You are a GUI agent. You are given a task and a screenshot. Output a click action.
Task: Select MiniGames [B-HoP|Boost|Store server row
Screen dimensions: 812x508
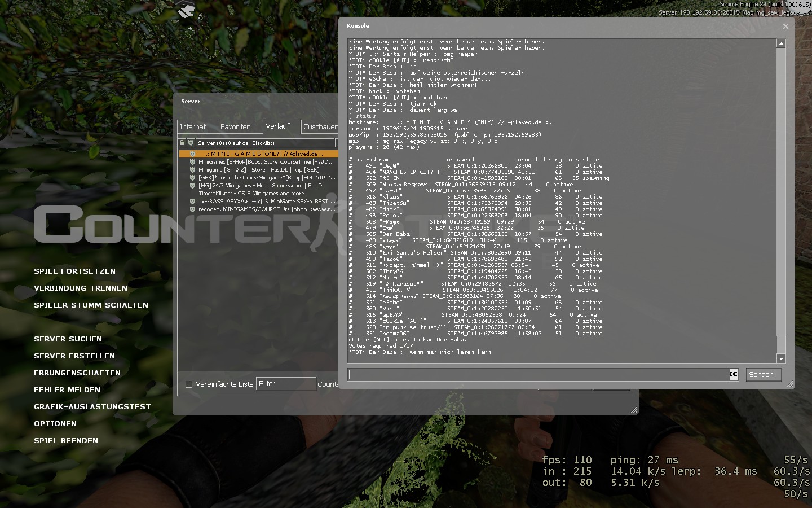click(x=258, y=161)
